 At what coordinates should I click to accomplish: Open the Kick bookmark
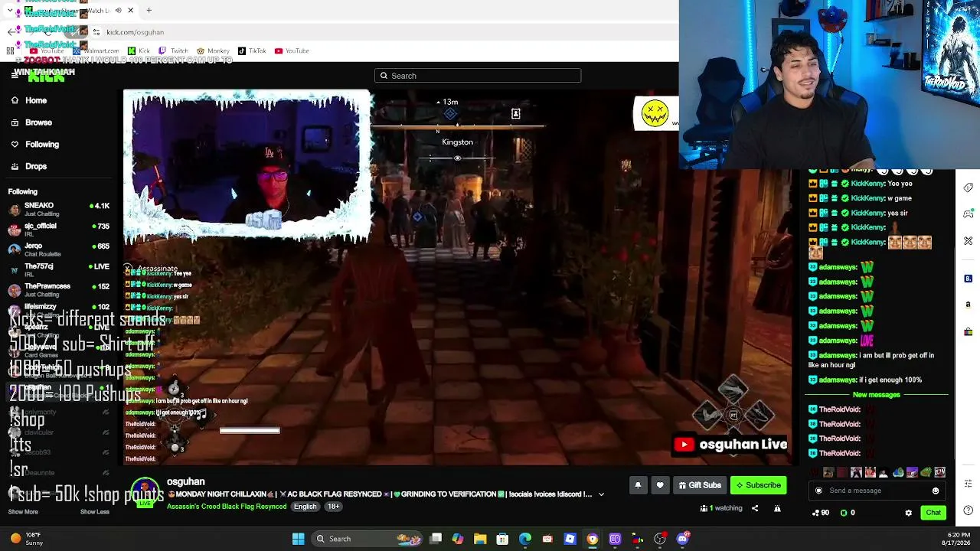pyautogui.click(x=139, y=51)
